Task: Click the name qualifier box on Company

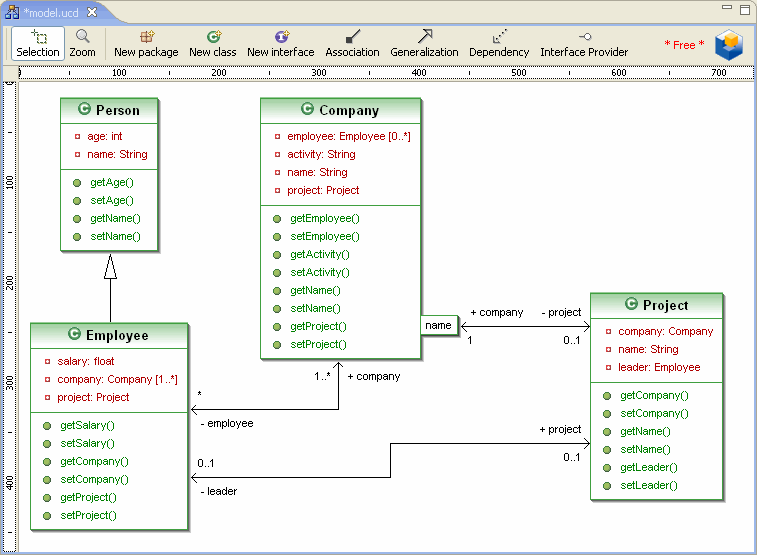Action: click(x=438, y=325)
